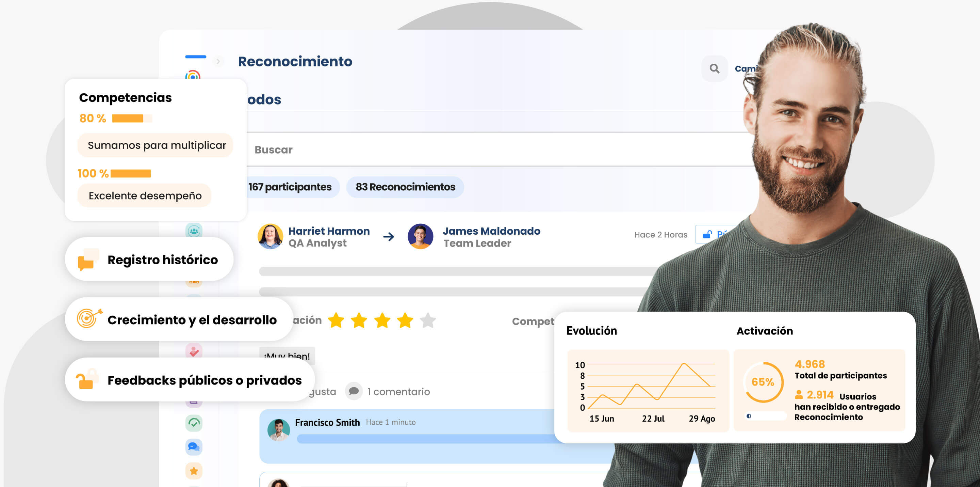
Task: Click the Sumamos para multiplicar tag
Action: tap(156, 145)
